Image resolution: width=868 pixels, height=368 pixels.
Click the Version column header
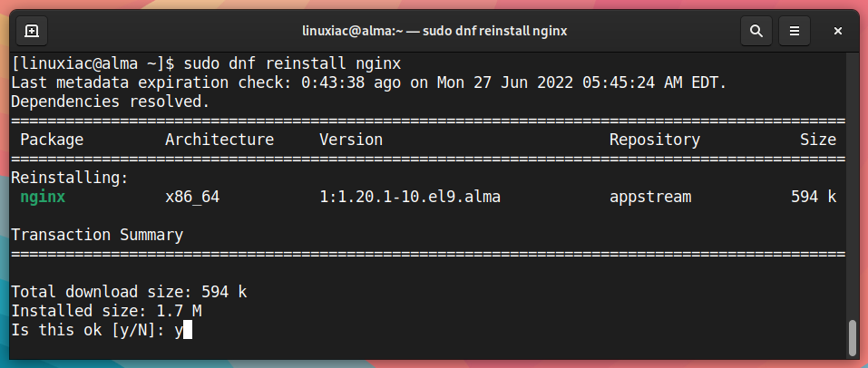(x=351, y=140)
